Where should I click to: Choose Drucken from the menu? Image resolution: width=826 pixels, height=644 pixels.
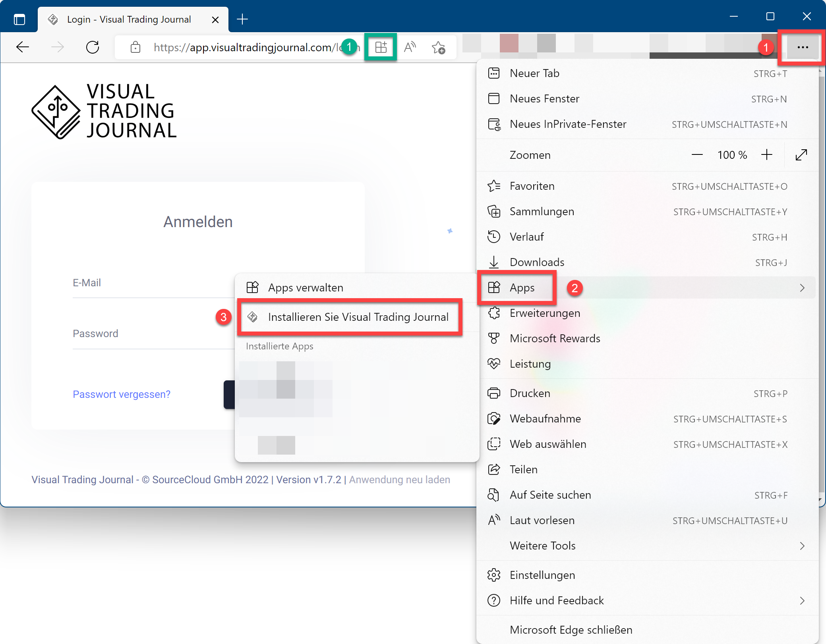click(x=647, y=393)
